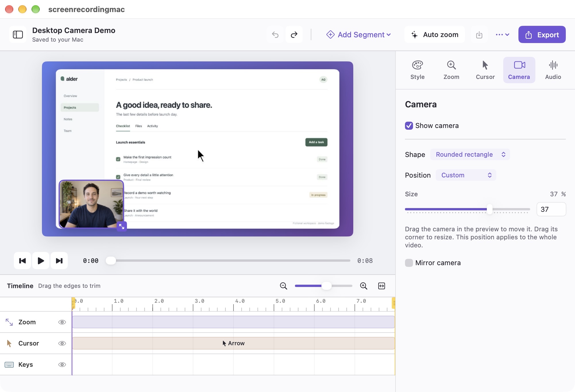Switch to the Zoom settings tab
The width and height of the screenshot is (575, 392).
pos(451,70)
